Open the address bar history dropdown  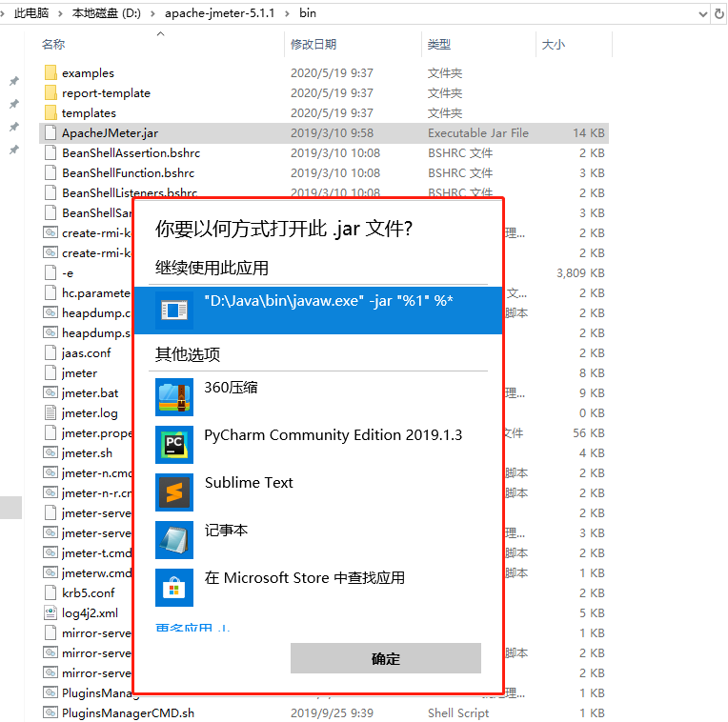pos(703,14)
